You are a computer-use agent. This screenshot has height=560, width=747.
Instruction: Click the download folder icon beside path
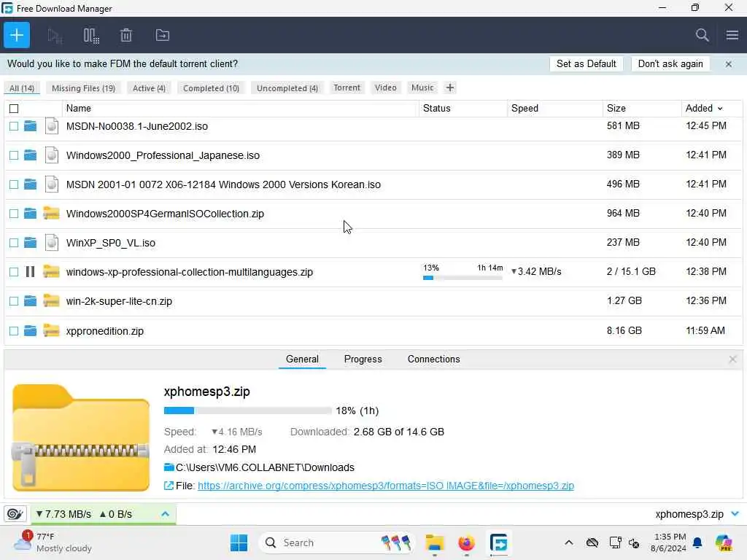tap(169, 467)
